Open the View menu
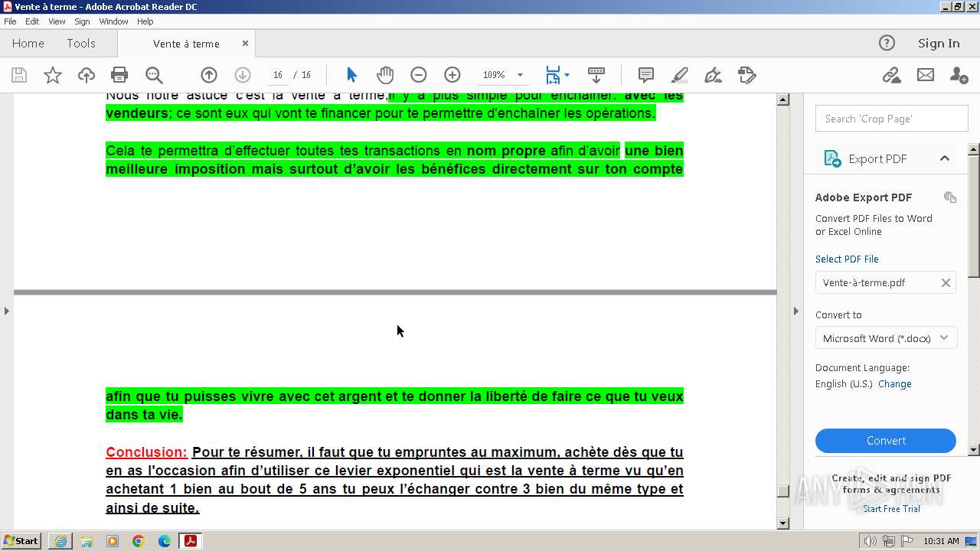980x551 pixels. (x=57, y=21)
